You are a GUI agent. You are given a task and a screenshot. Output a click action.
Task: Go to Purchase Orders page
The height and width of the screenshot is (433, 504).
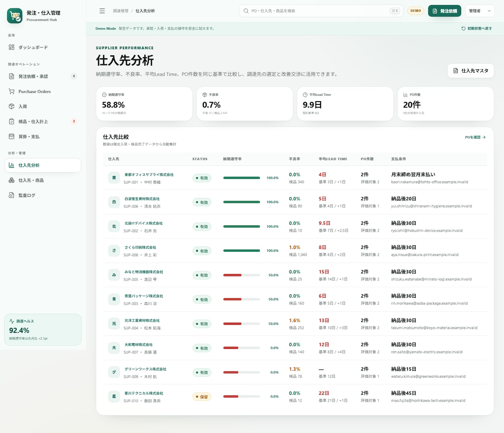click(43, 92)
